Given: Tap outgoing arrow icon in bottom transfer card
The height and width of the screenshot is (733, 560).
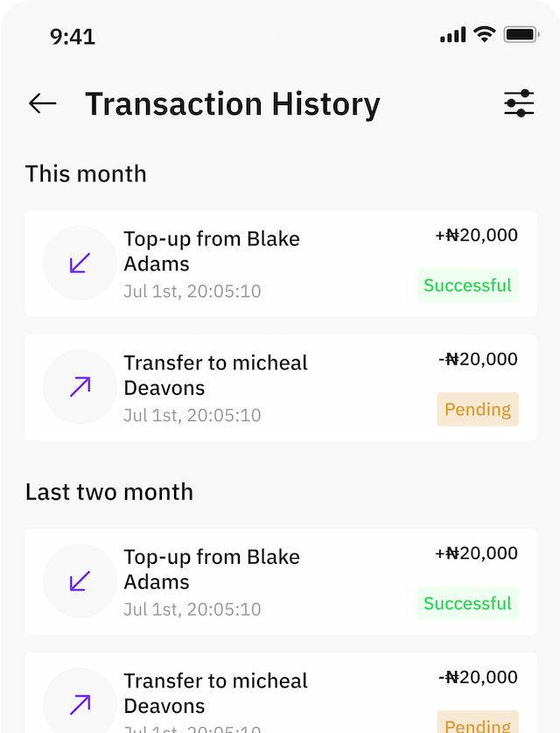Looking at the screenshot, I should [80, 704].
